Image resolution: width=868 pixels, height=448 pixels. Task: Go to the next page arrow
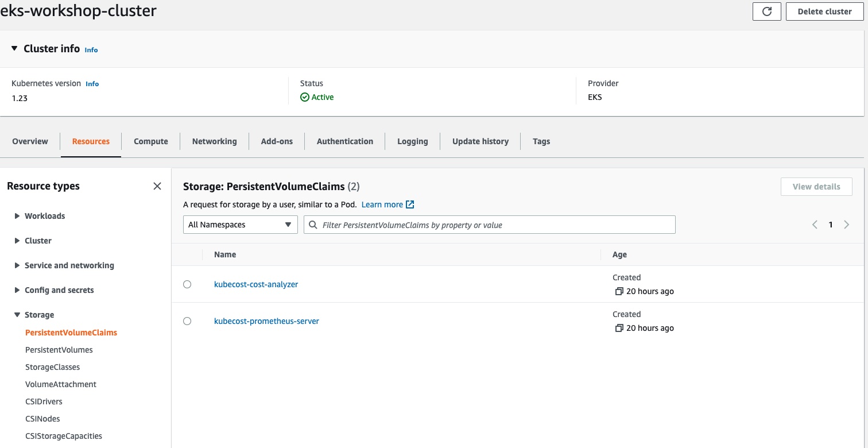click(846, 225)
